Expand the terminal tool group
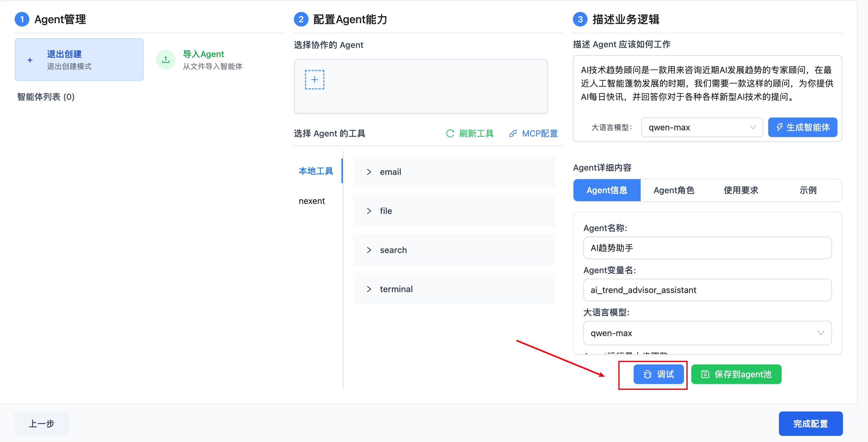This screenshot has height=442, width=868. click(369, 289)
